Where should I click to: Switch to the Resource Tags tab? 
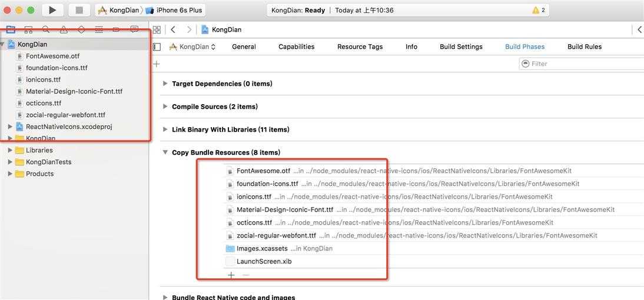point(360,47)
